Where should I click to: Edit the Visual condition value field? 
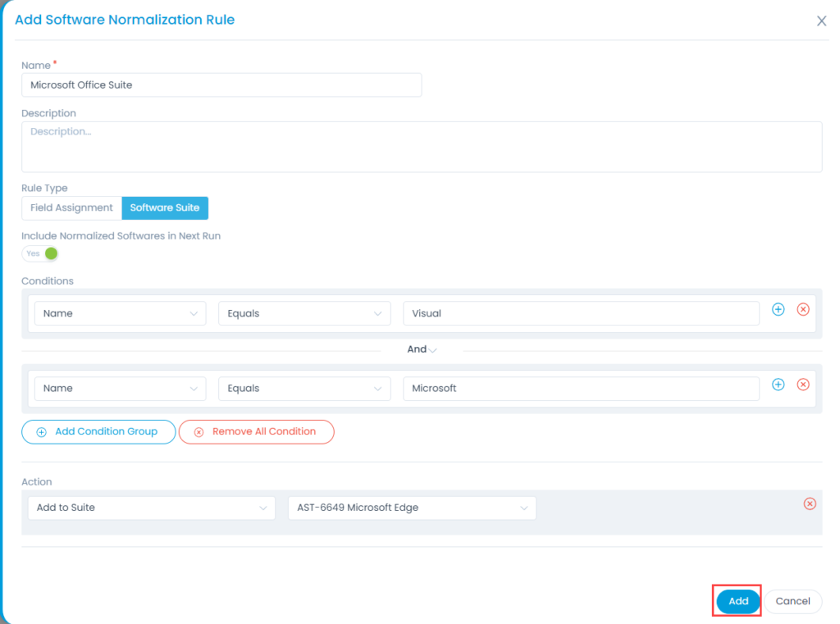[581, 313]
